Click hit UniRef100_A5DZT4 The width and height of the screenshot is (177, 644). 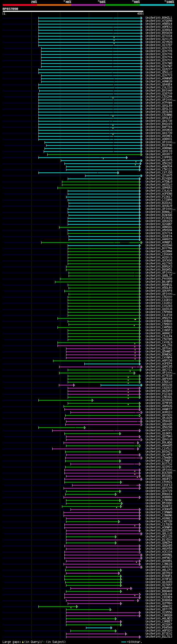[x=159, y=318]
